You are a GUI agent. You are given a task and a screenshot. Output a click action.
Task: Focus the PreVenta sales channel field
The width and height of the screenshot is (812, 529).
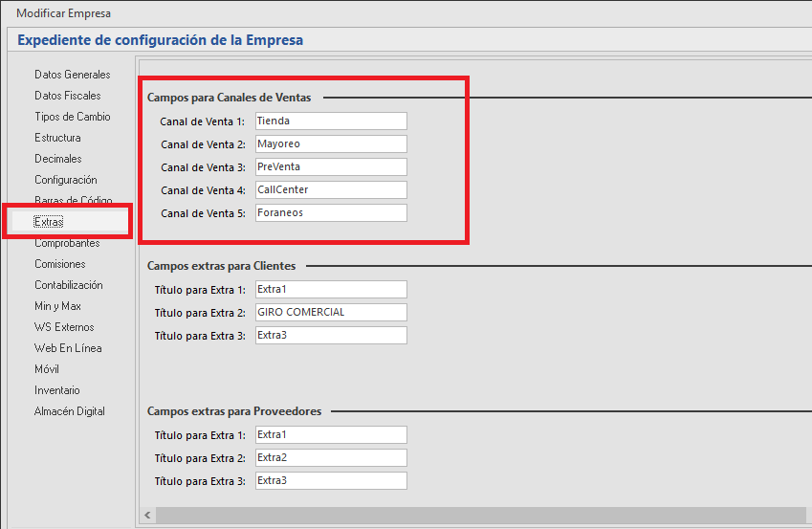pos(330,167)
